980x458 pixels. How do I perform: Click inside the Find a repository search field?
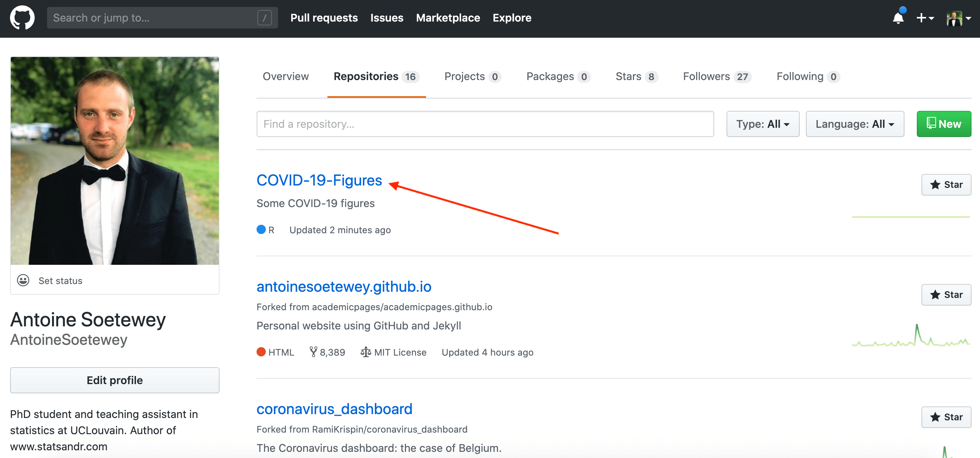(485, 124)
